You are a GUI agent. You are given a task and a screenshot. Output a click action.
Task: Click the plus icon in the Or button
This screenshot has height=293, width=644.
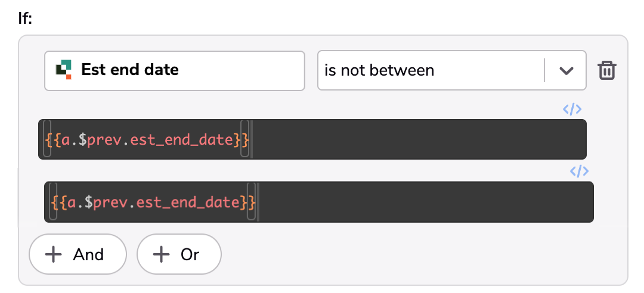[161, 254]
